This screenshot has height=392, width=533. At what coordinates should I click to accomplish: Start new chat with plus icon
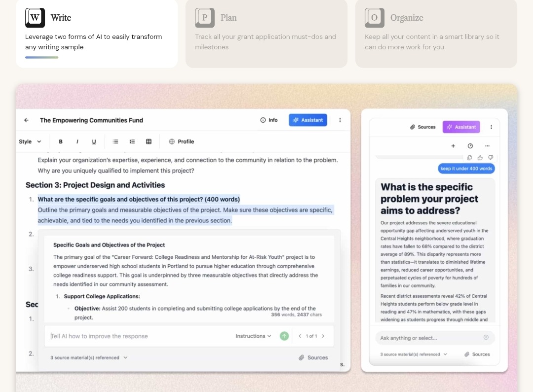click(x=453, y=146)
